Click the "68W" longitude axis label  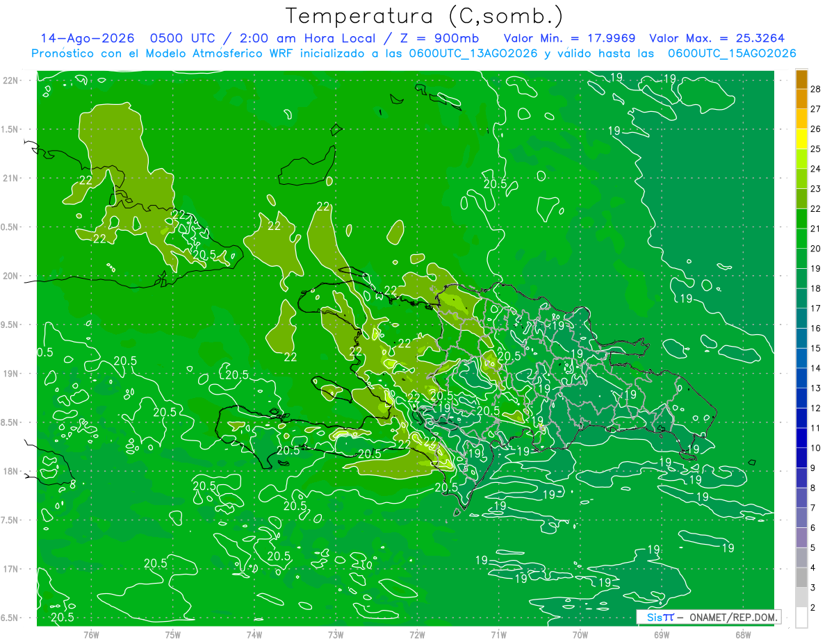tap(742, 635)
